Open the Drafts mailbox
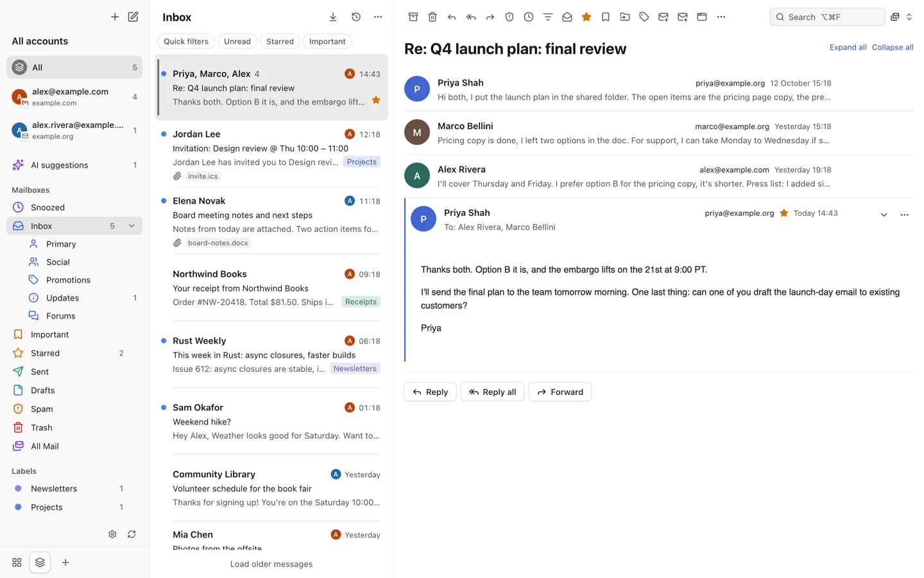 pyautogui.click(x=74, y=390)
